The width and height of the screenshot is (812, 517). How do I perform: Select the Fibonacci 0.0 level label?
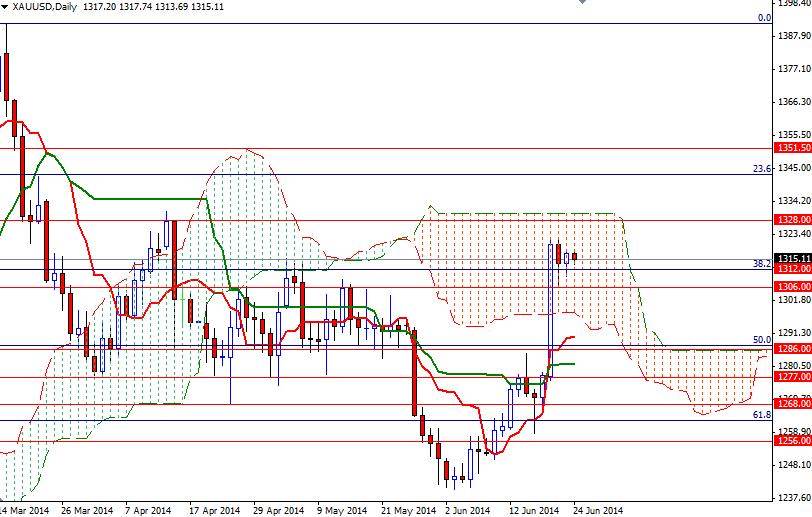pos(764,18)
